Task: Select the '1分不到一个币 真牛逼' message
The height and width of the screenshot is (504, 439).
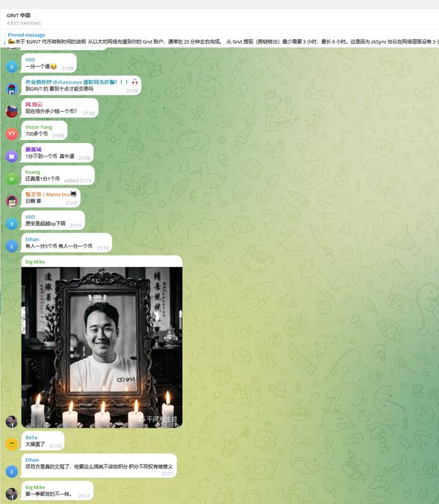Action: (57, 153)
